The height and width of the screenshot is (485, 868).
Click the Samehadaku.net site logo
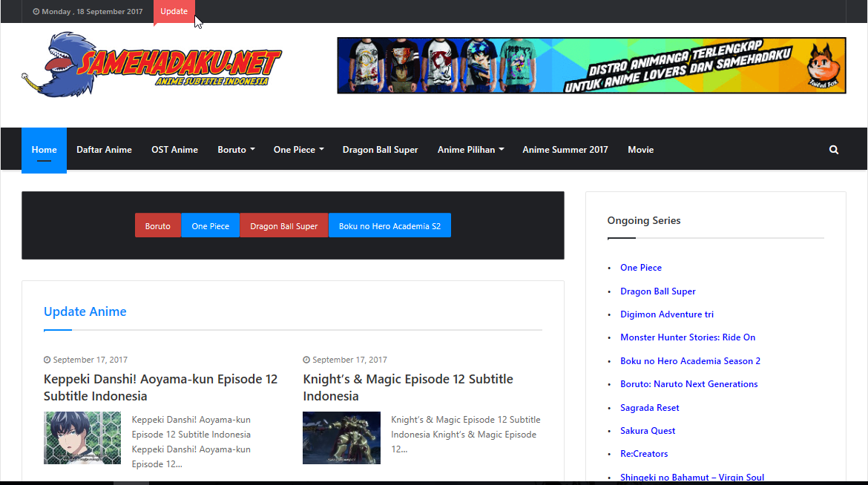coord(151,65)
